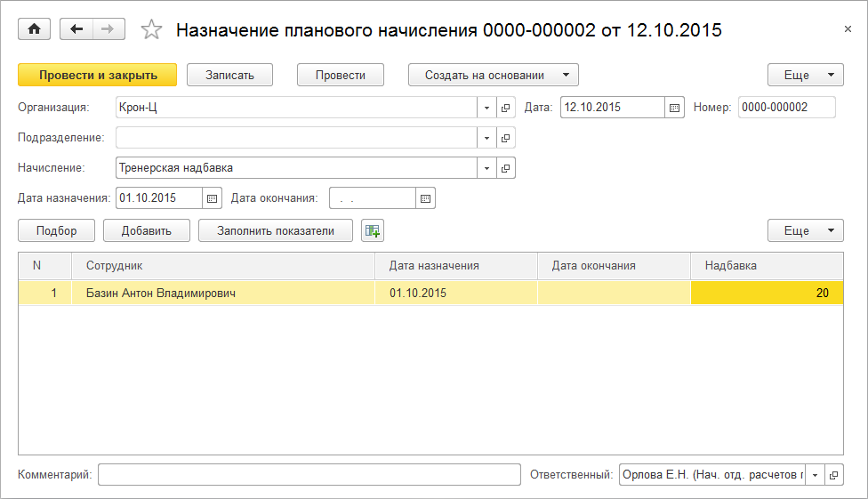Click the Записать button
Screen dimensions: 868x499
229,75
